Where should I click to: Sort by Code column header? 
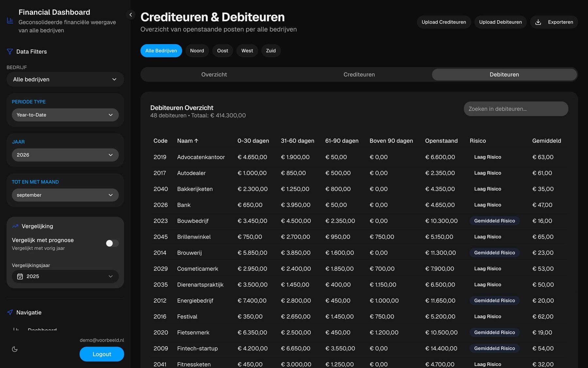point(160,141)
